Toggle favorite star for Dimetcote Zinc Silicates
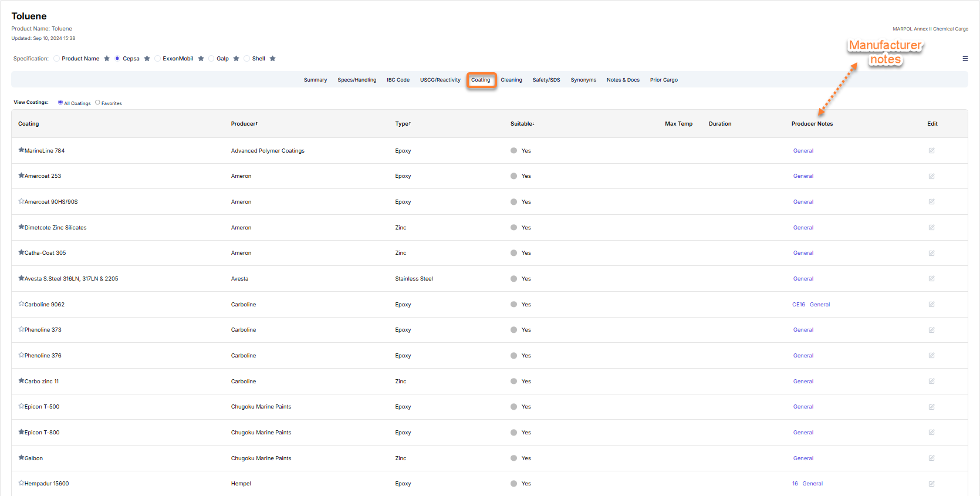 [x=21, y=227]
